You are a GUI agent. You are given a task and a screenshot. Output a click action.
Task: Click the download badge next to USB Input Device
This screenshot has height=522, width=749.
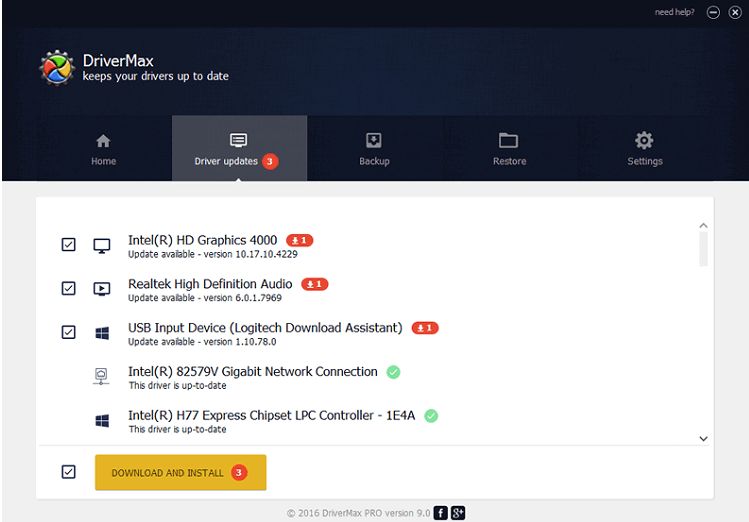pyautogui.click(x=425, y=328)
